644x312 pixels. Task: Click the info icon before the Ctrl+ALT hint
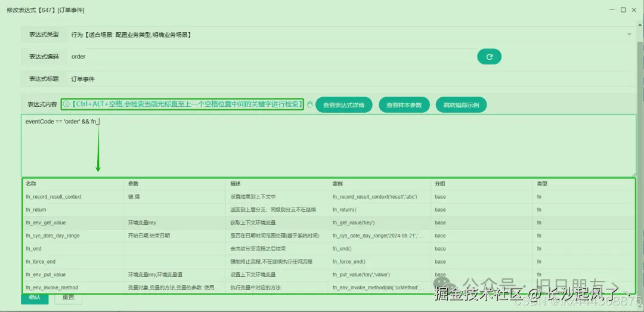tap(66, 104)
